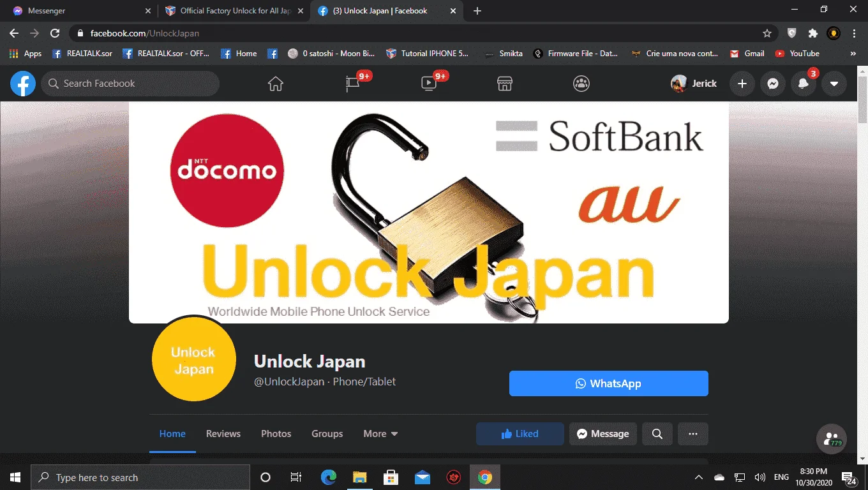Open the Tutorial IPHONE 5... bookmark
This screenshot has width=868, height=490.
tap(427, 54)
